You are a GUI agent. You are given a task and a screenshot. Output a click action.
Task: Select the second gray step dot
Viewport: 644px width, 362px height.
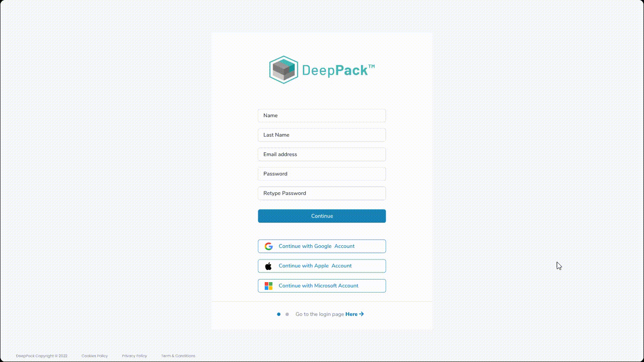click(x=287, y=314)
